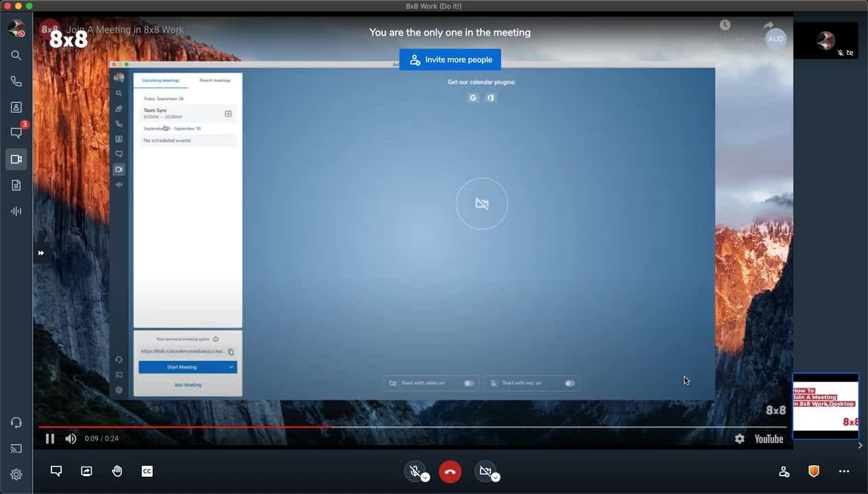
Task: Open the Voicemail waveform section
Action: coord(16,211)
